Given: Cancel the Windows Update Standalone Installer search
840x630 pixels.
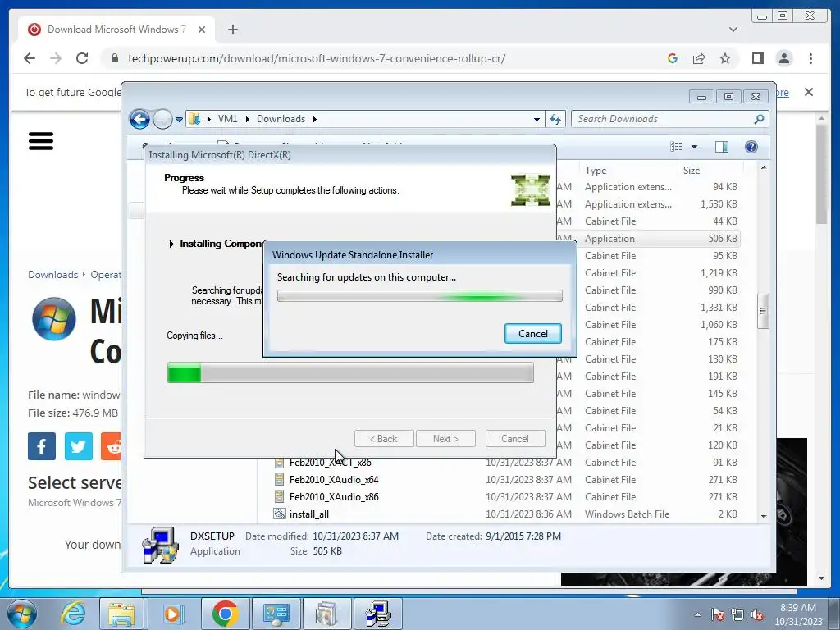Looking at the screenshot, I should pos(532,333).
